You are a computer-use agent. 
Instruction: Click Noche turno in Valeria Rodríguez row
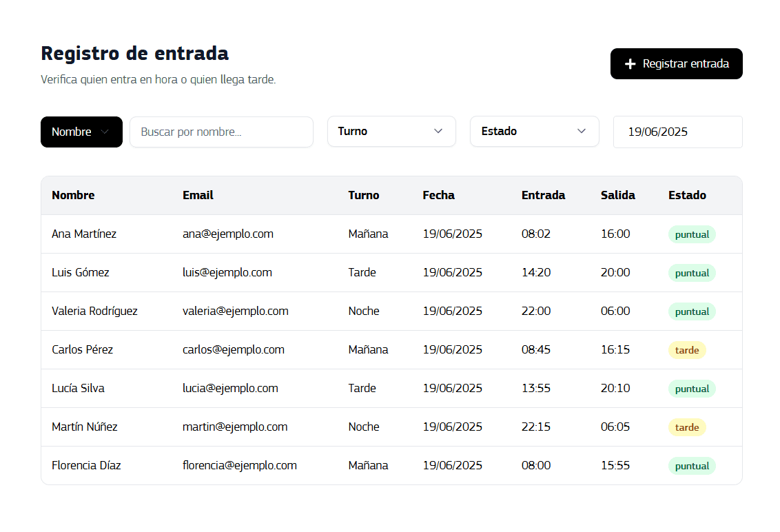tap(364, 311)
